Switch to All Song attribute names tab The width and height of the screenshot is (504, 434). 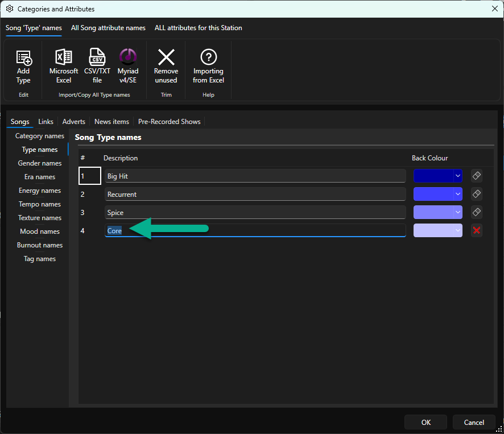[x=108, y=28]
